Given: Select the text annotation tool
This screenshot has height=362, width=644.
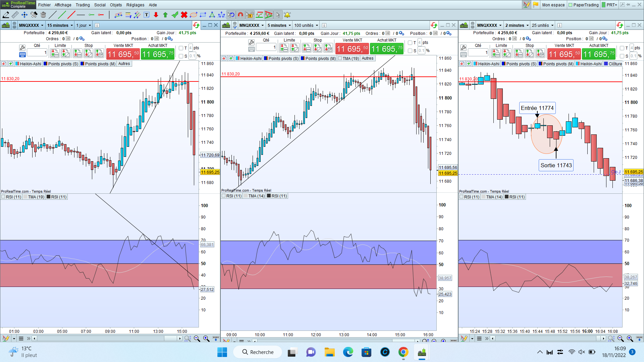Looking at the screenshot, I should click(x=147, y=15).
